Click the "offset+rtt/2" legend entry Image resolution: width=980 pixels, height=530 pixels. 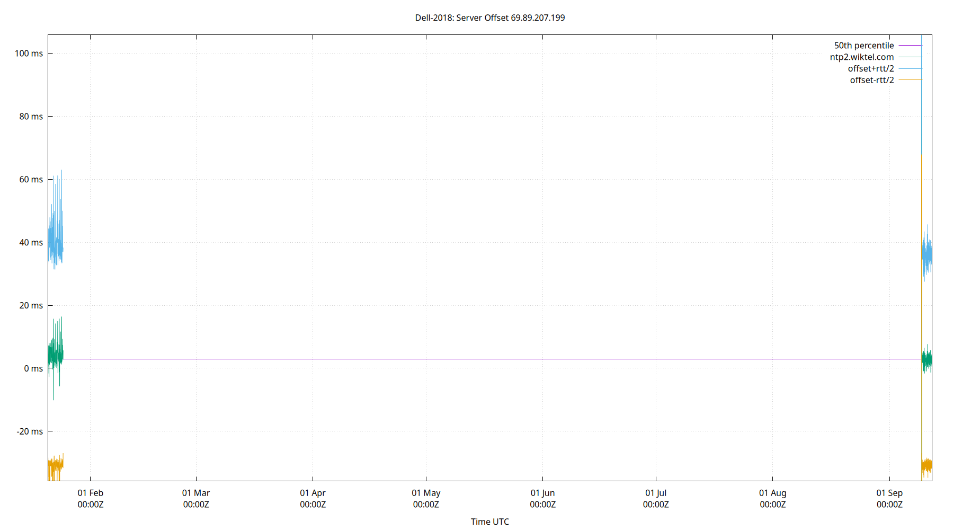click(871, 68)
